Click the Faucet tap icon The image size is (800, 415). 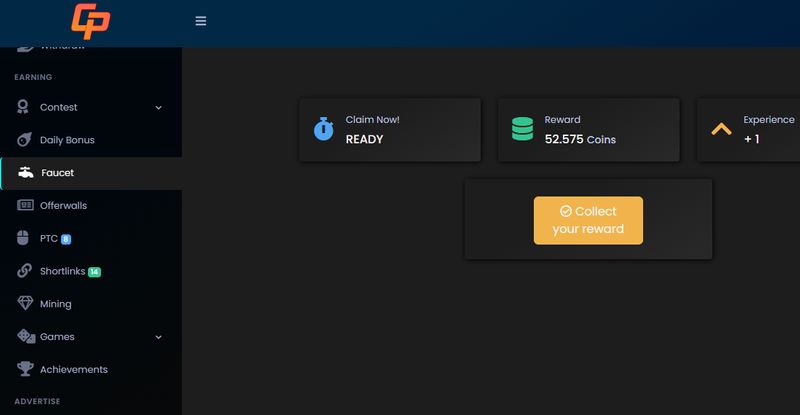[26, 173]
